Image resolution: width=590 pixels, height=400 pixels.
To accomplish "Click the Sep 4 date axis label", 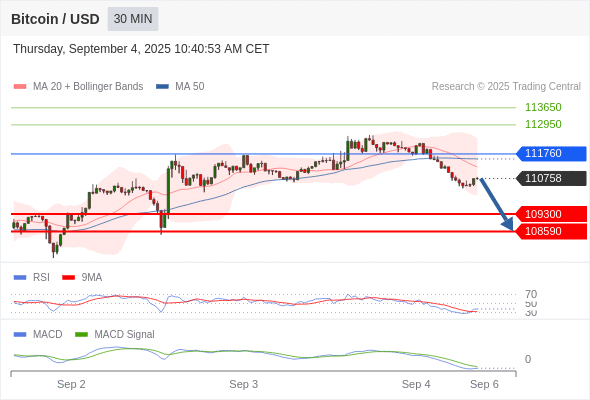I will click(x=416, y=384).
